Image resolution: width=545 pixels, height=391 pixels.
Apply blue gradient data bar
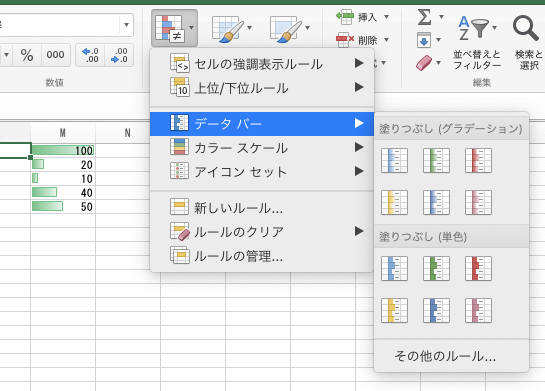pos(394,161)
